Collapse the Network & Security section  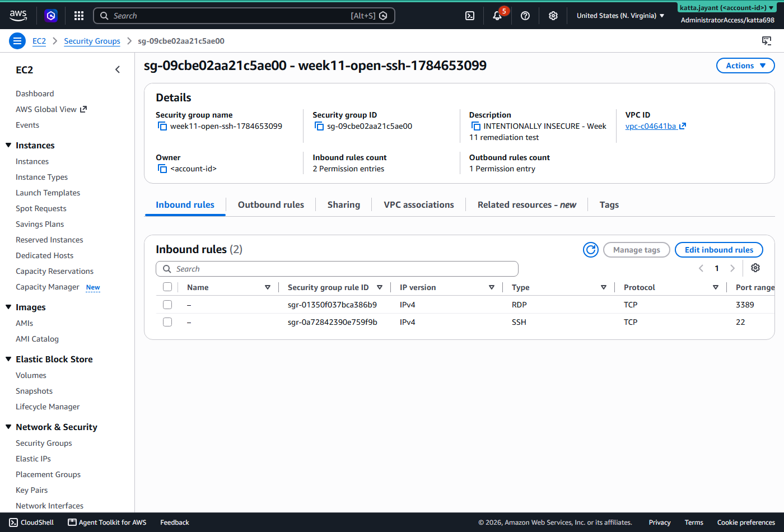8,427
